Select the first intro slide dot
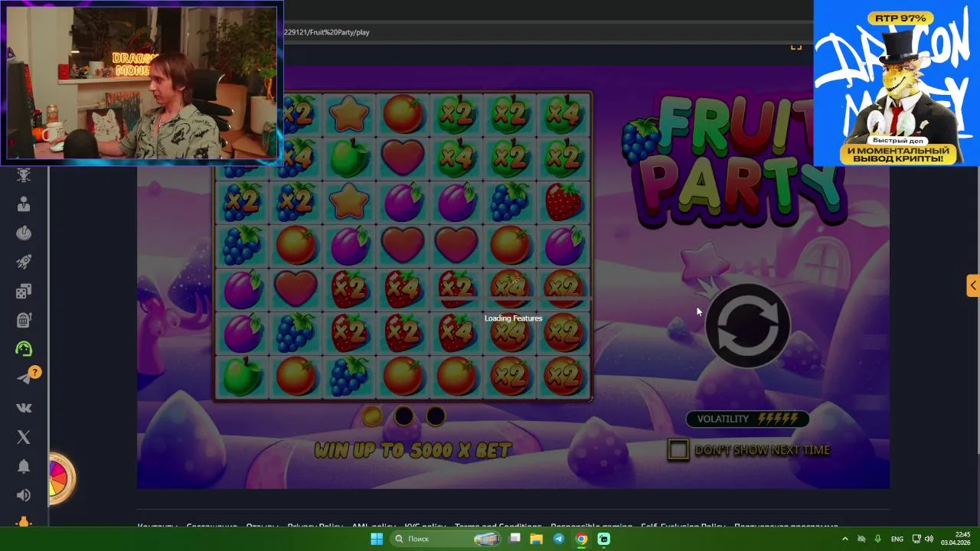980x551 pixels. (x=372, y=416)
